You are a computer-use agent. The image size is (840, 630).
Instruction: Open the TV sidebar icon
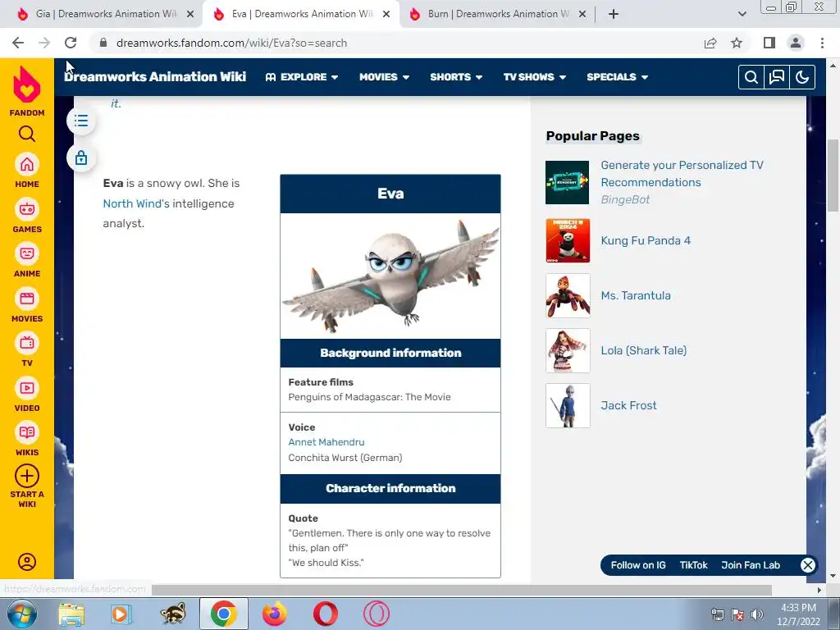coord(27,344)
